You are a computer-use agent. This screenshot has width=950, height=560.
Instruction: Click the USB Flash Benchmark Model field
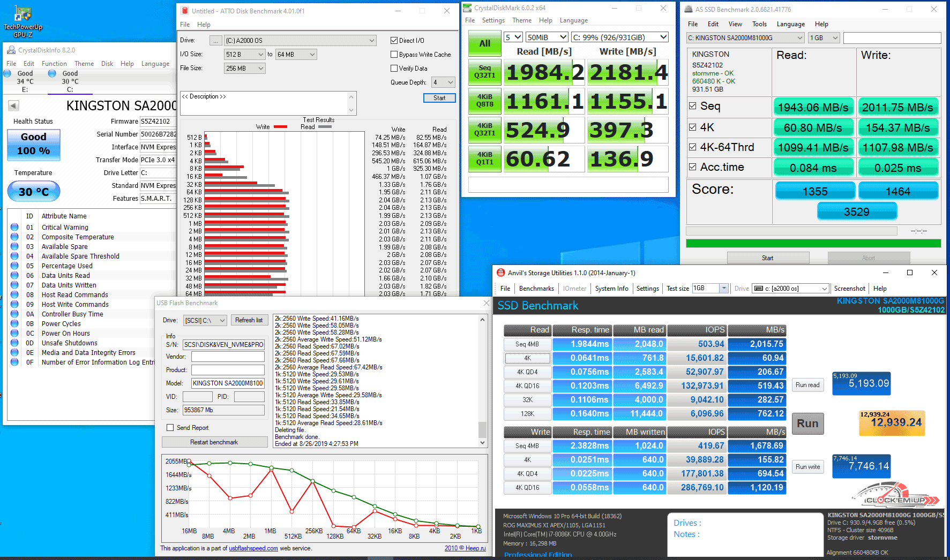coord(228,383)
